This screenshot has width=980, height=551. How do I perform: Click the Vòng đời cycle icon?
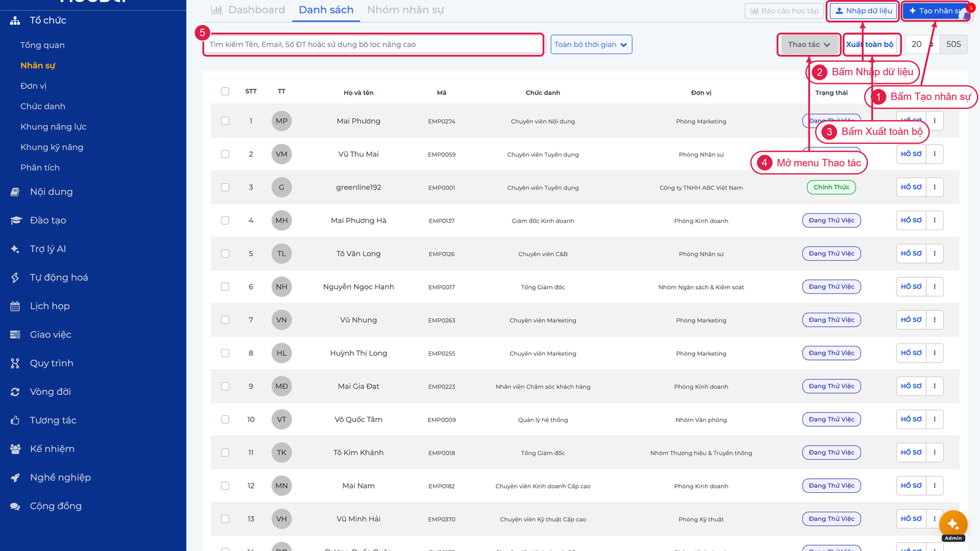pos(15,392)
